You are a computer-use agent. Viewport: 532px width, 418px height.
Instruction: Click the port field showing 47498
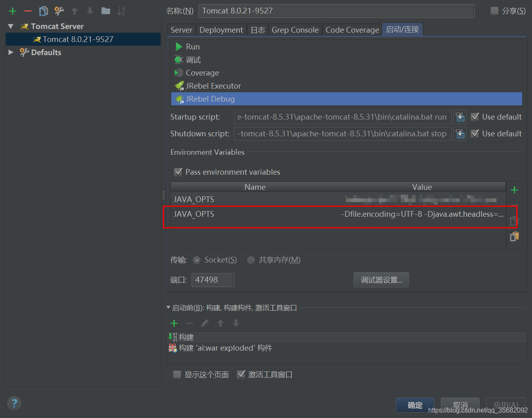(x=213, y=280)
